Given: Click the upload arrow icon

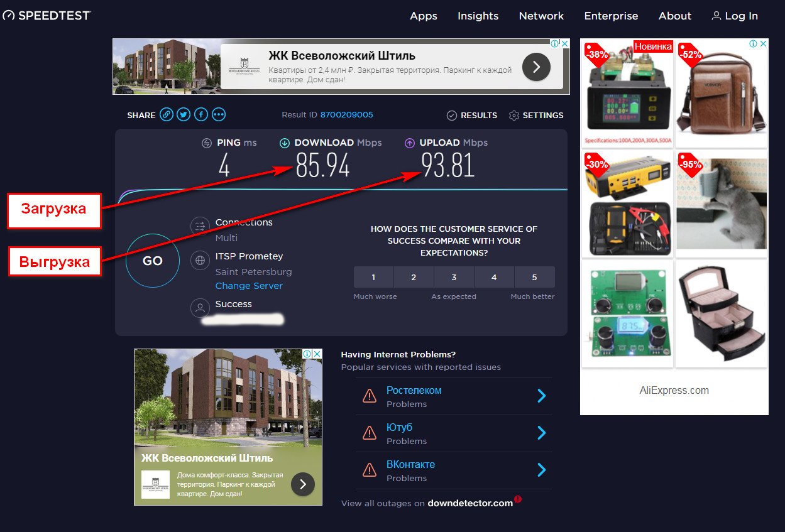Looking at the screenshot, I should 410,143.
